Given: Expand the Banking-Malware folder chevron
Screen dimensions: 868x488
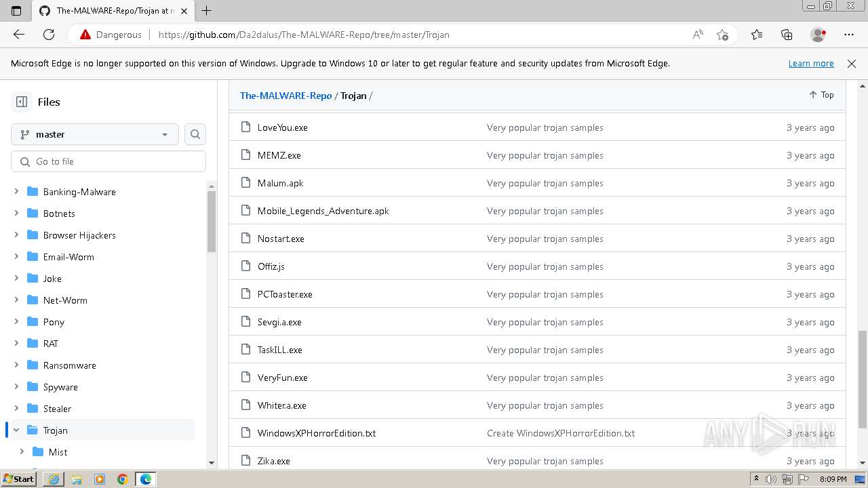Looking at the screenshot, I should (16, 192).
